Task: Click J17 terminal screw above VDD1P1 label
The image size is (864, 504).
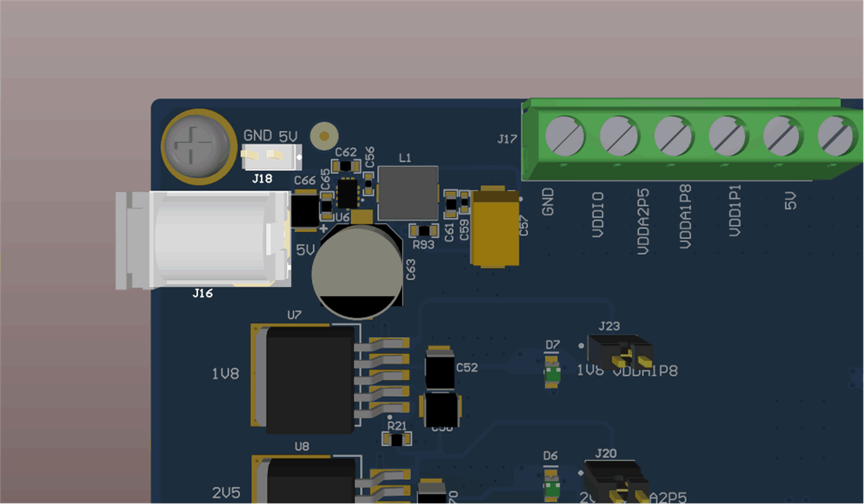Action: [x=783, y=136]
